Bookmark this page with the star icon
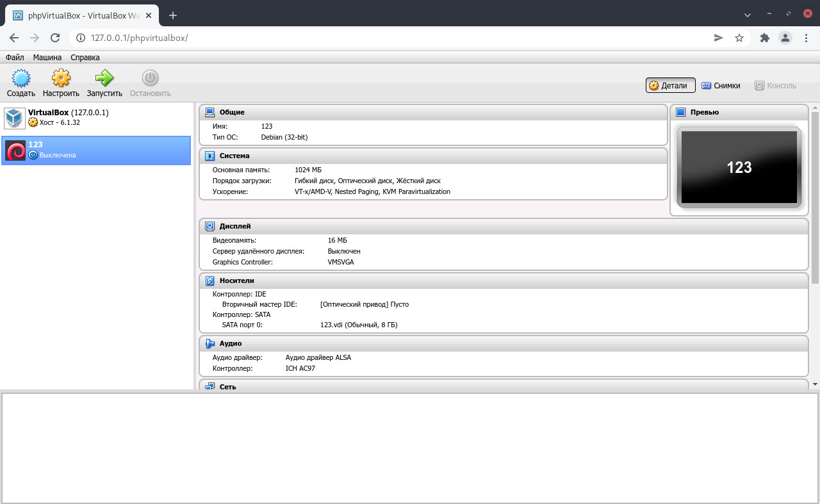Viewport: 820px width, 504px height. [739, 38]
